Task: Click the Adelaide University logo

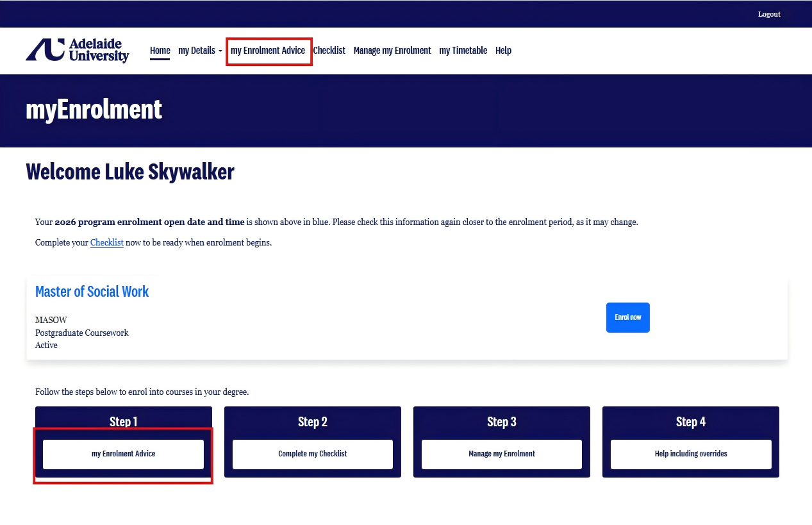Action: tap(78, 50)
